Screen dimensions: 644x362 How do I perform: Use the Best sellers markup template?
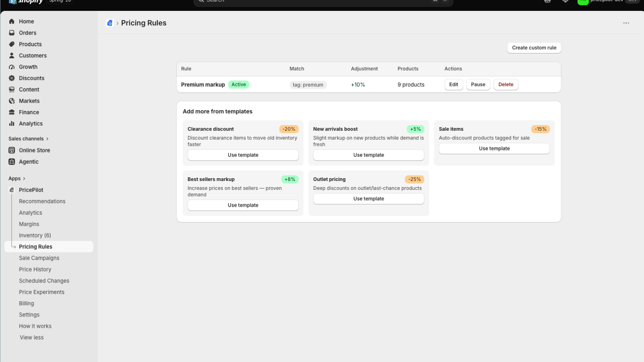tap(243, 206)
